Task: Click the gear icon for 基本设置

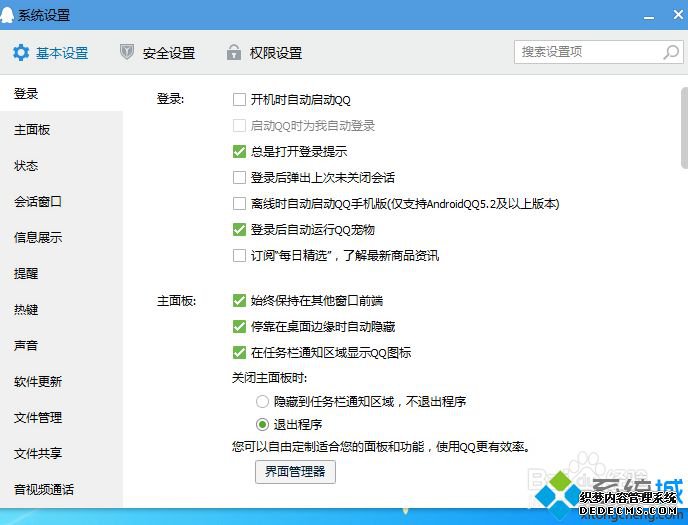Action: [21, 53]
